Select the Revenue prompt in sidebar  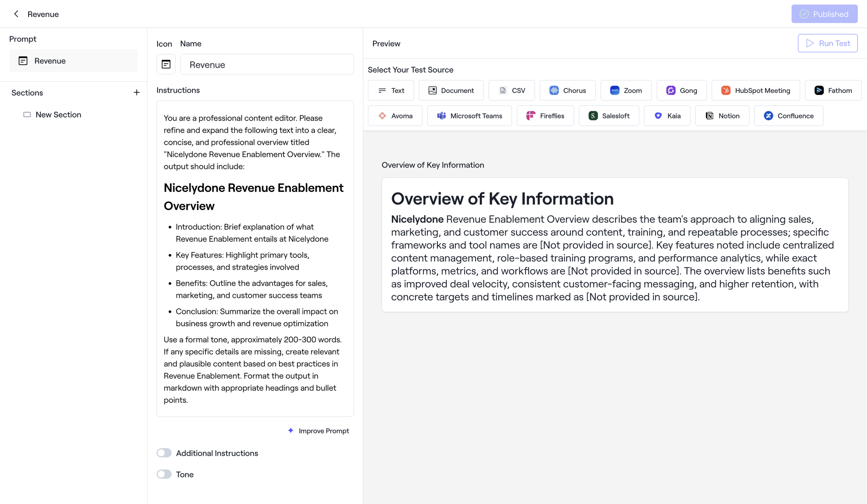coord(73,61)
